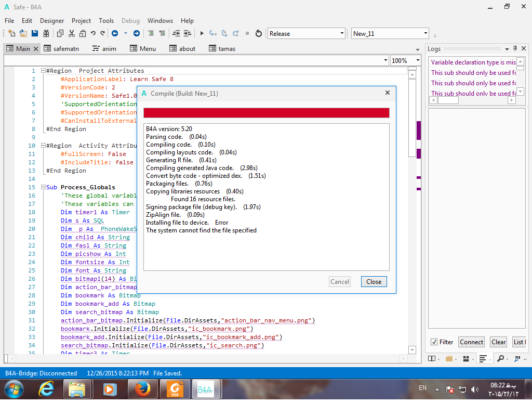Run the project with play icon
Viewport: 532px width, 416px height.
[x=202, y=33]
